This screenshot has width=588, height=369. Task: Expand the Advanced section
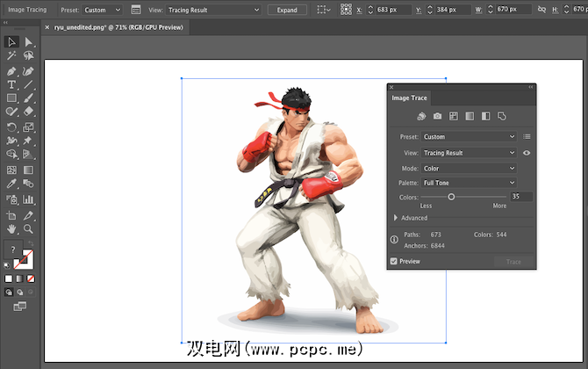tap(396, 218)
